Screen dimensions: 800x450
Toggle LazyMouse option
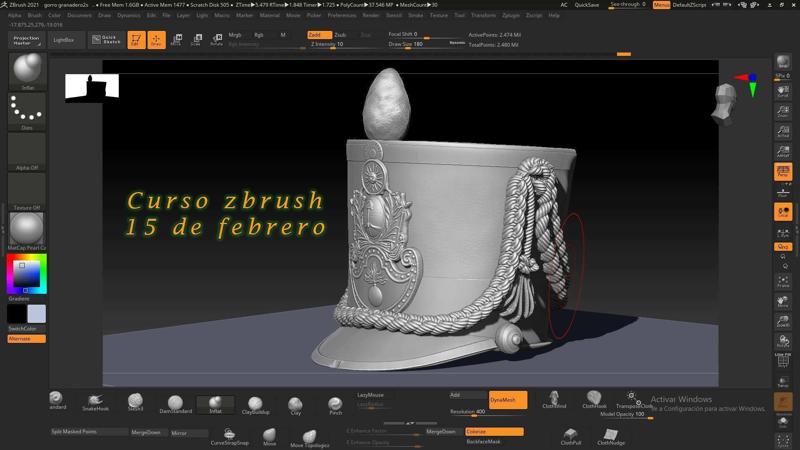click(370, 395)
